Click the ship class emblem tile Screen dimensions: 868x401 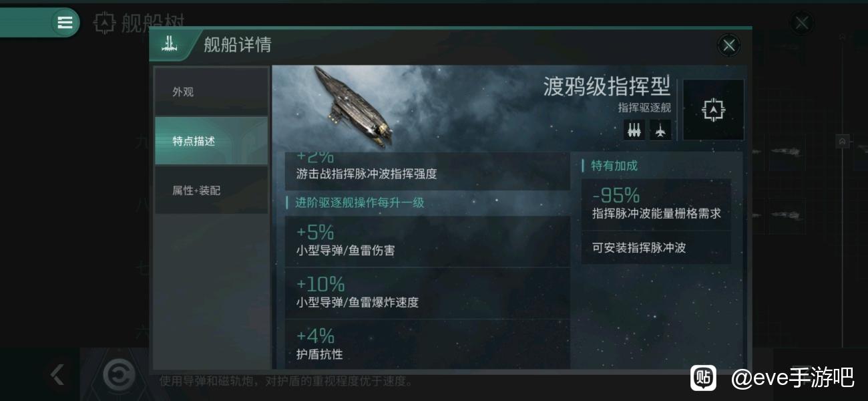point(713,110)
